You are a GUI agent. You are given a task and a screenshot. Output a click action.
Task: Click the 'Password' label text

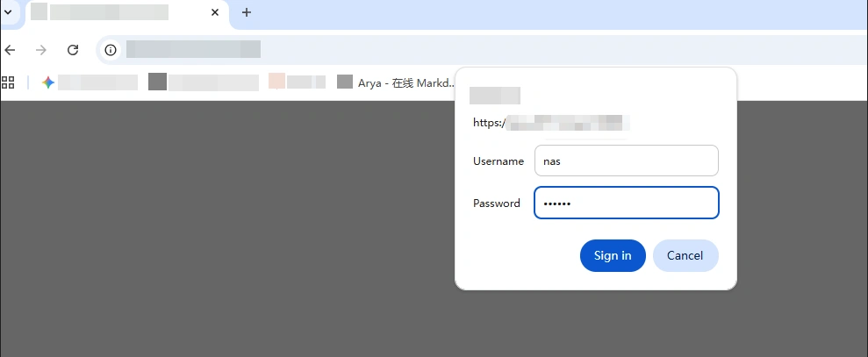pos(496,203)
